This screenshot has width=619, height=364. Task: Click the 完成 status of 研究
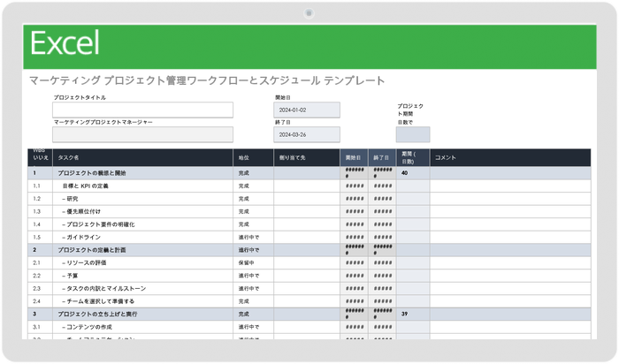[x=253, y=199]
